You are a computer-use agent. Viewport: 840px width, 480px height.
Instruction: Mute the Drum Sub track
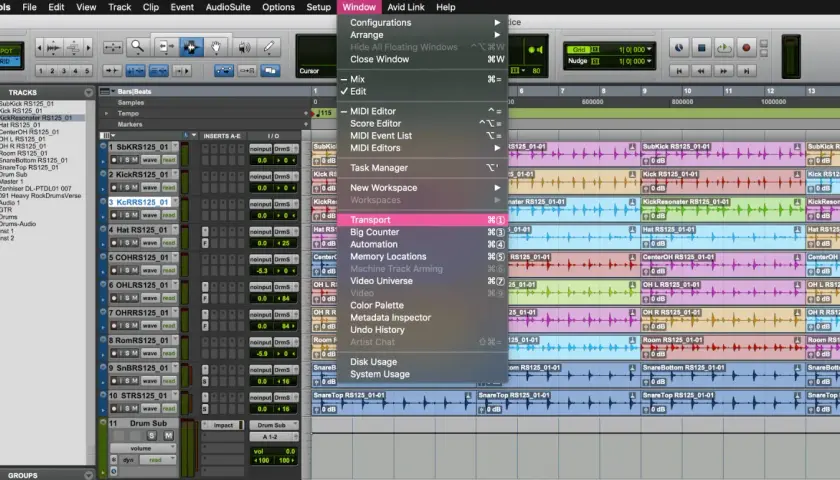(168, 436)
